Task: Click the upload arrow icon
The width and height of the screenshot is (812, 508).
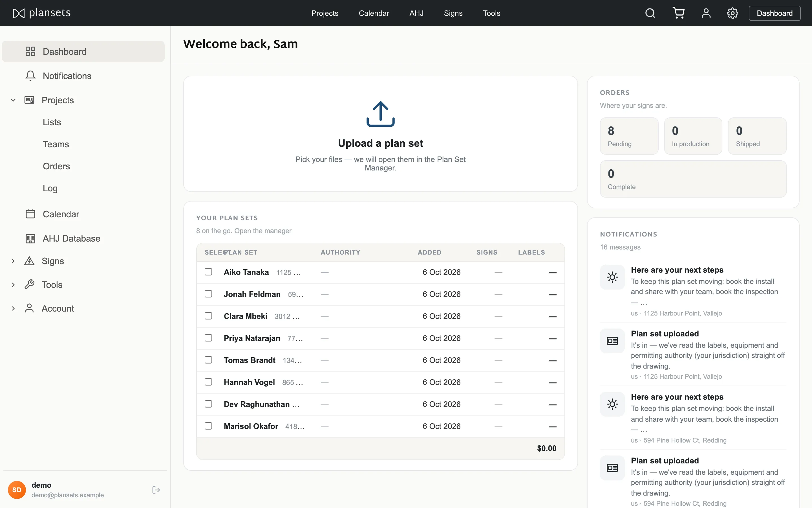Action: pos(381,114)
